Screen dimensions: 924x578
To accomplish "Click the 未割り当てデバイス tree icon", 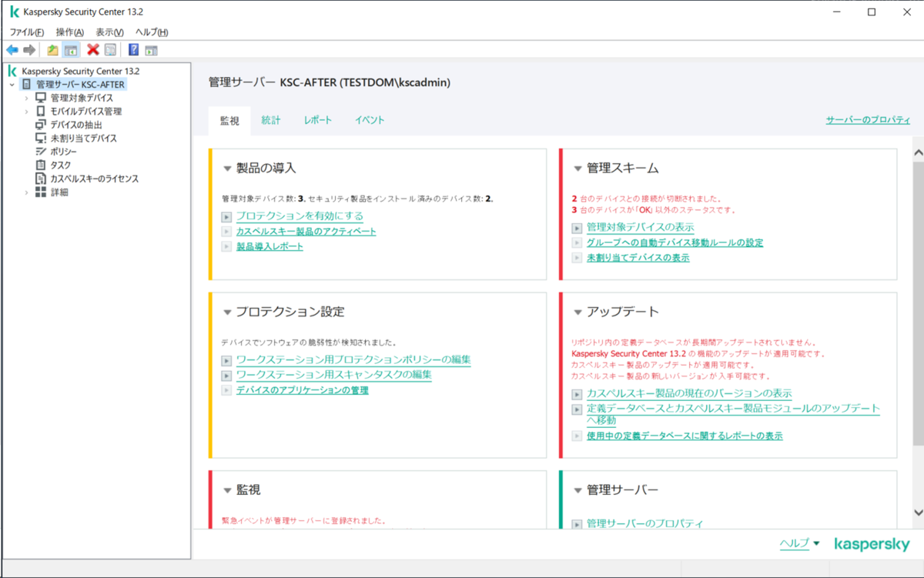I will tap(41, 138).
